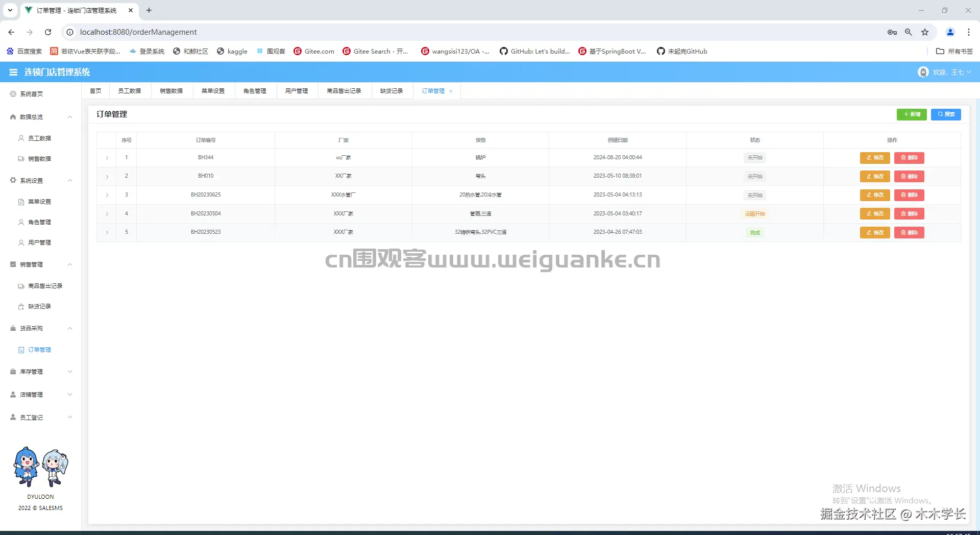Screen dimensions: 980x535
Task: Collapse the 销售管理 sidebar group
Action: (x=41, y=264)
